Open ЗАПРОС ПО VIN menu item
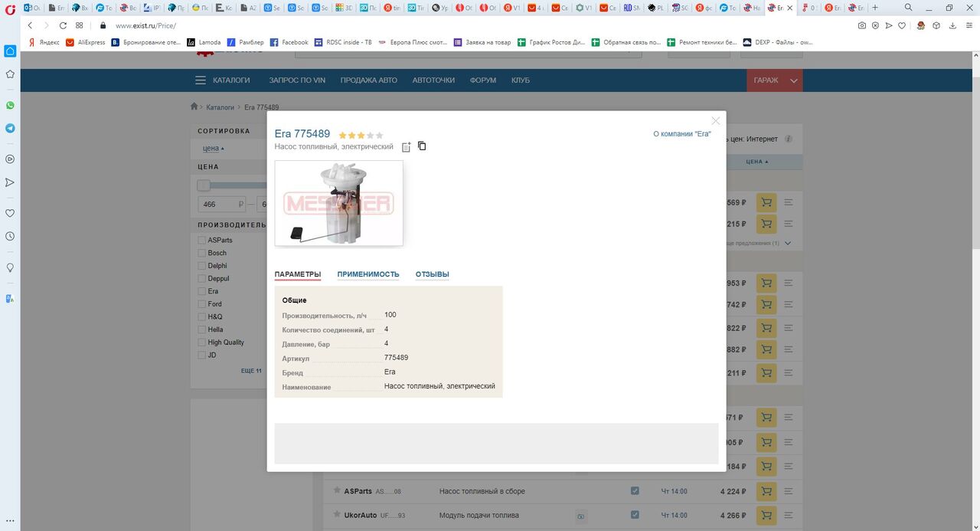Screen dimensions: 980x531 (x=297, y=80)
